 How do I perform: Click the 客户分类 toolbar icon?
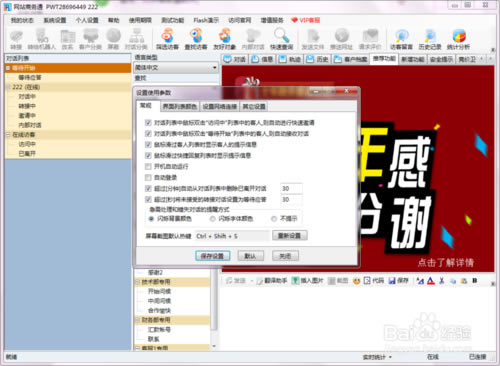(90, 39)
